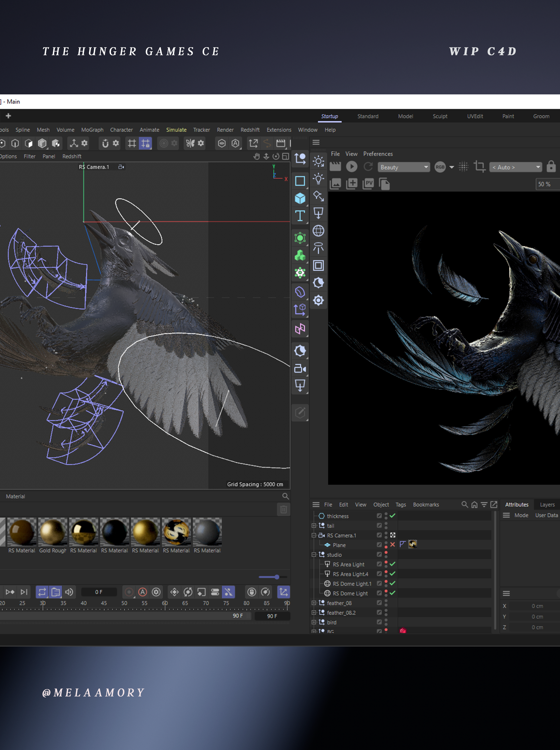Switch to the Layers tab
This screenshot has width=560, height=750.
(547, 505)
